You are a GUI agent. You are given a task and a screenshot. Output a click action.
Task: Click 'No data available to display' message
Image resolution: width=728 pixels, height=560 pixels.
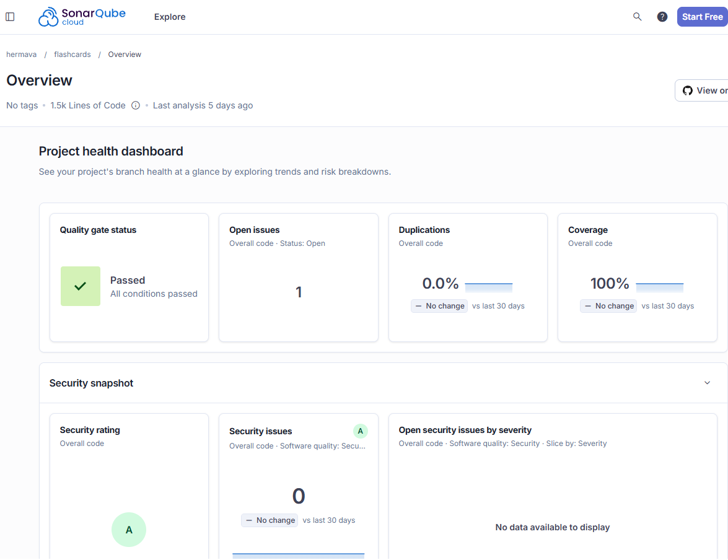(x=553, y=528)
